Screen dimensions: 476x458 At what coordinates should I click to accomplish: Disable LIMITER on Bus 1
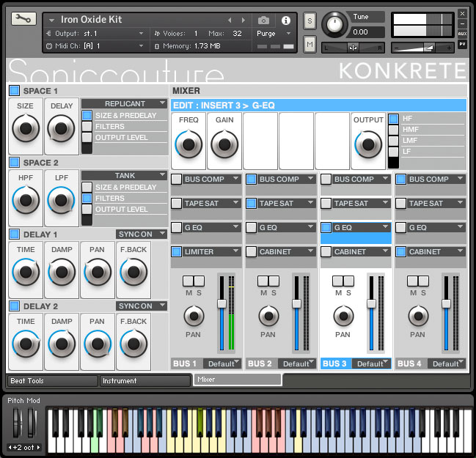pos(176,252)
